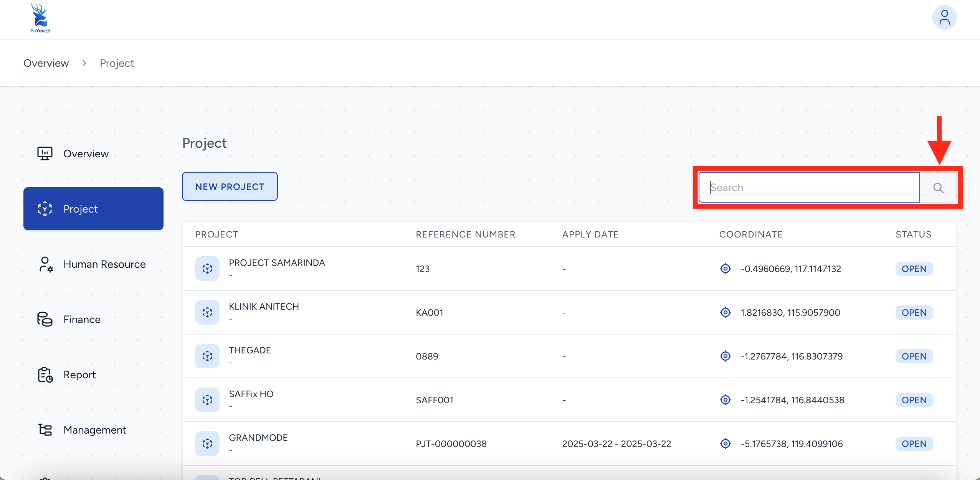Viewport: 980px width, 480px height.
Task: Open the Overview sidebar menu
Action: click(x=86, y=153)
